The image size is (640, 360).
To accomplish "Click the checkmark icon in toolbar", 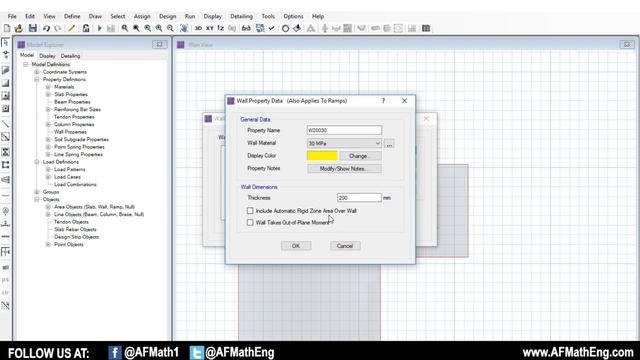I will [x=271, y=28].
